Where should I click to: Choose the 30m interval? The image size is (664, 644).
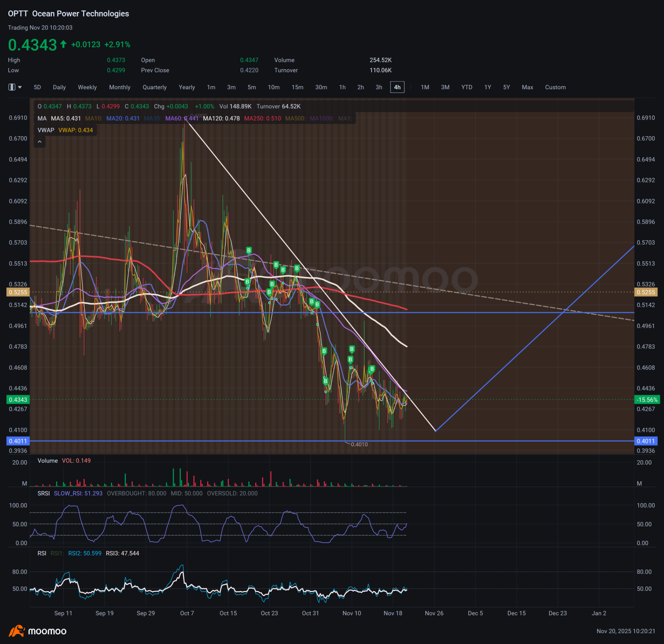(x=321, y=87)
